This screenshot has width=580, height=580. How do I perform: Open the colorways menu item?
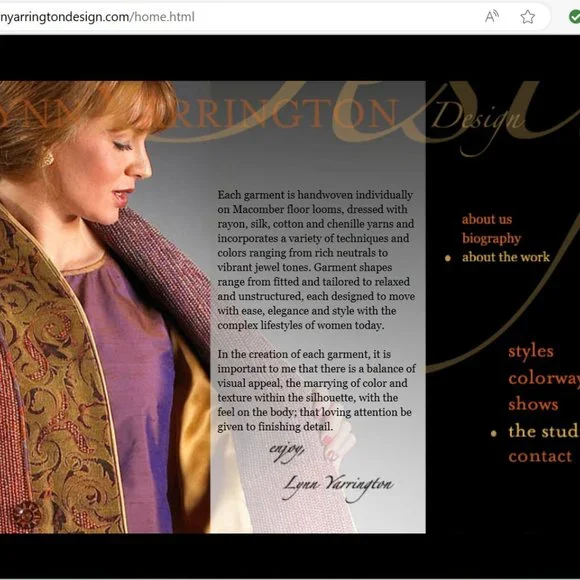click(x=544, y=378)
